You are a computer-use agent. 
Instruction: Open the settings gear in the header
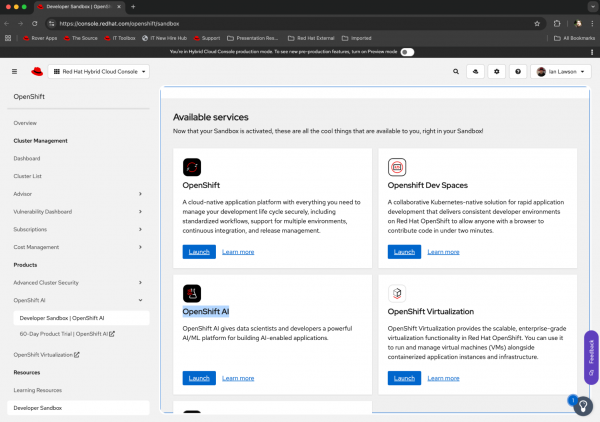point(497,72)
